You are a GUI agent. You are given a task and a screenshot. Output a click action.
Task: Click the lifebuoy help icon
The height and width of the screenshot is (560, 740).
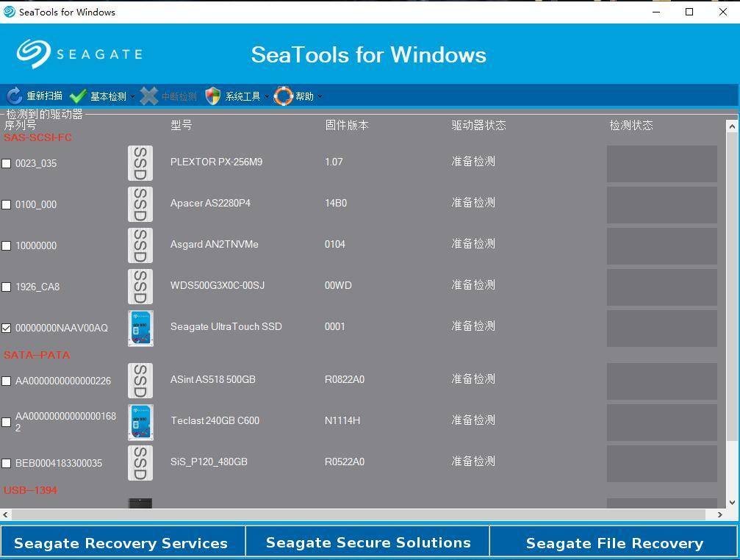click(x=284, y=96)
